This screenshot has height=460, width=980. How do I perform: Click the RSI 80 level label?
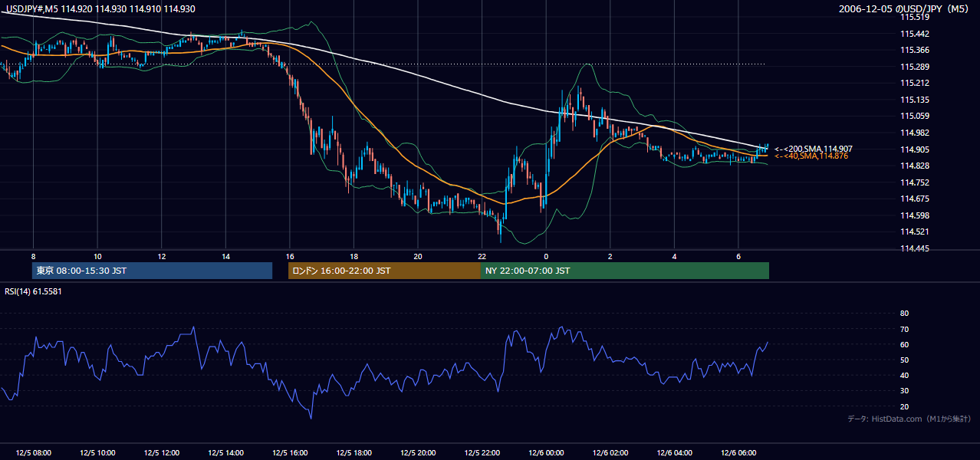904,314
